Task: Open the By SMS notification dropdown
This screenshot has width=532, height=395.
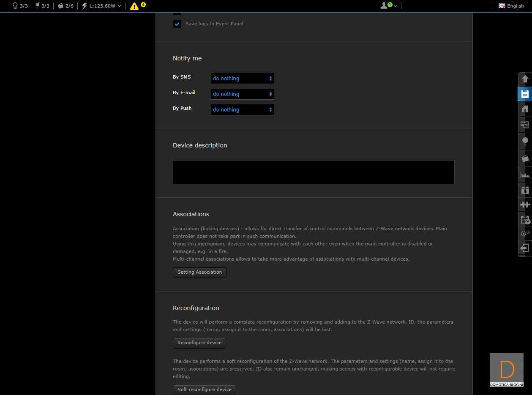Action: (242, 79)
